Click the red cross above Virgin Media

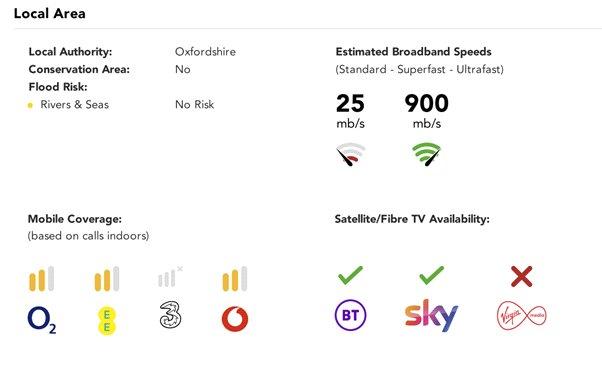click(x=522, y=276)
